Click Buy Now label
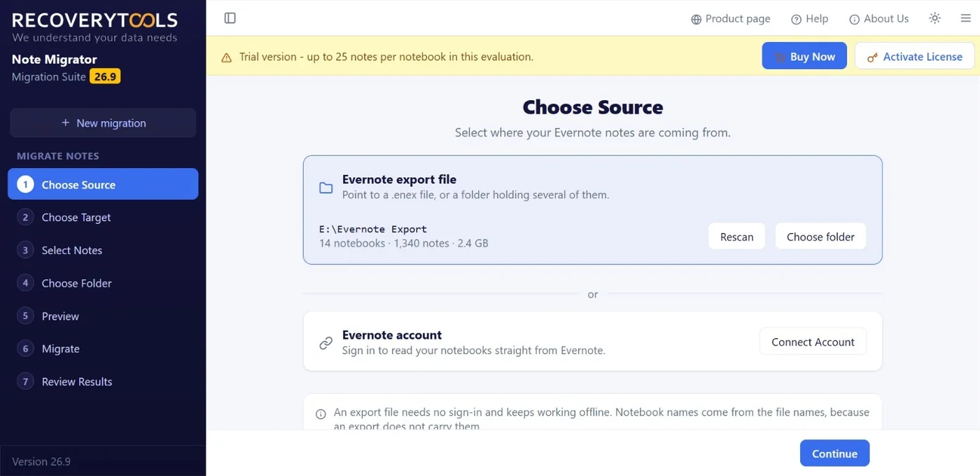The width and height of the screenshot is (980, 476). [x=813, y=57]
